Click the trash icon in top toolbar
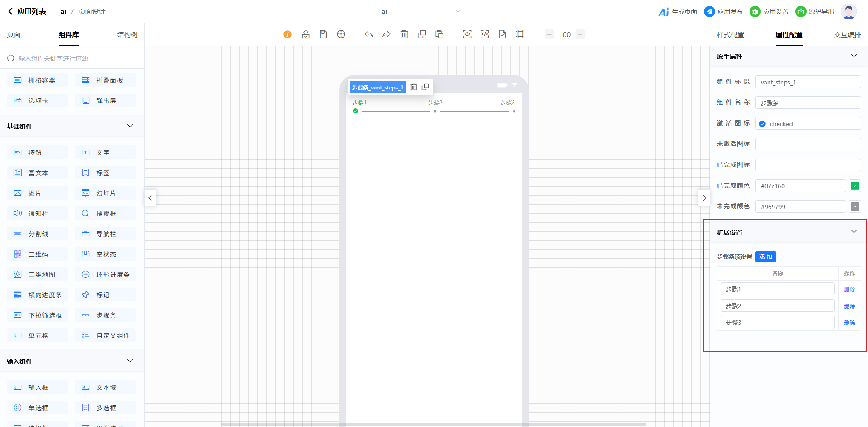The height and width of the screenshot is (427, 868). (404, 34)
